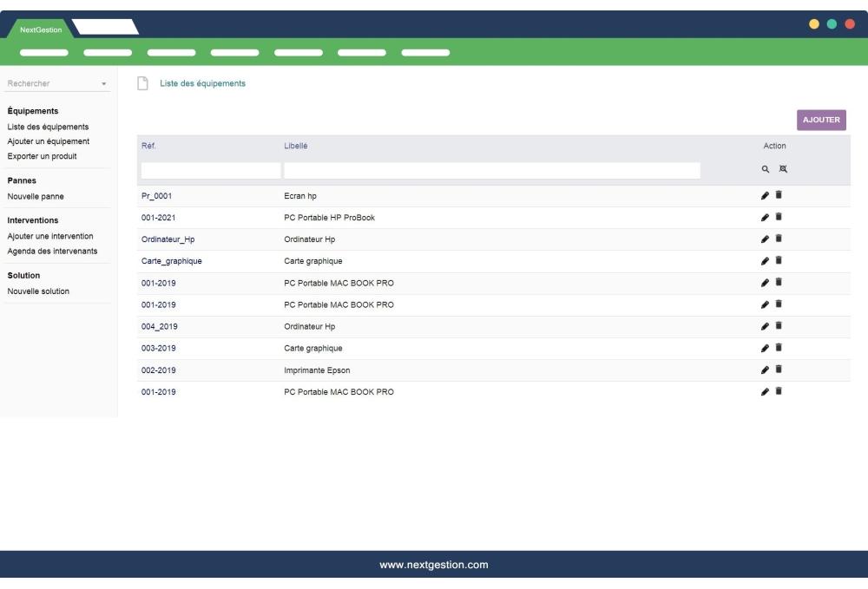Go to Nouvelle panne
868x589 pixels.
pyautogui.click(x=35, y=196)
